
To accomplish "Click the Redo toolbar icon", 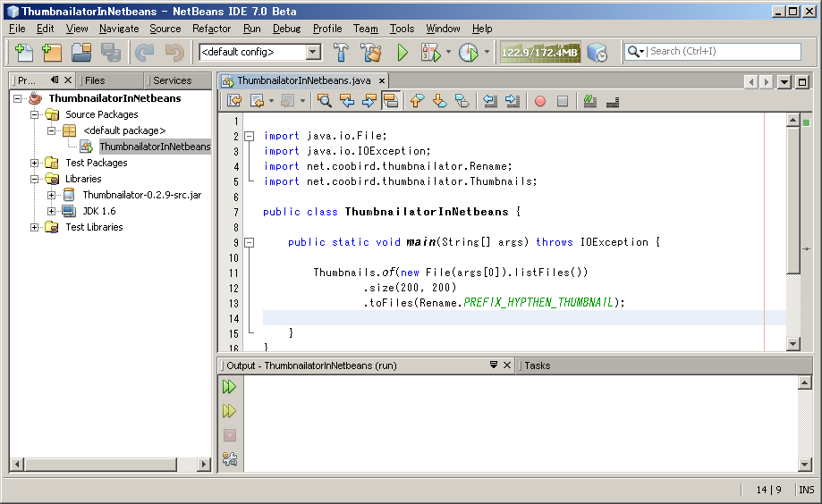I will [x=174, y=53].
